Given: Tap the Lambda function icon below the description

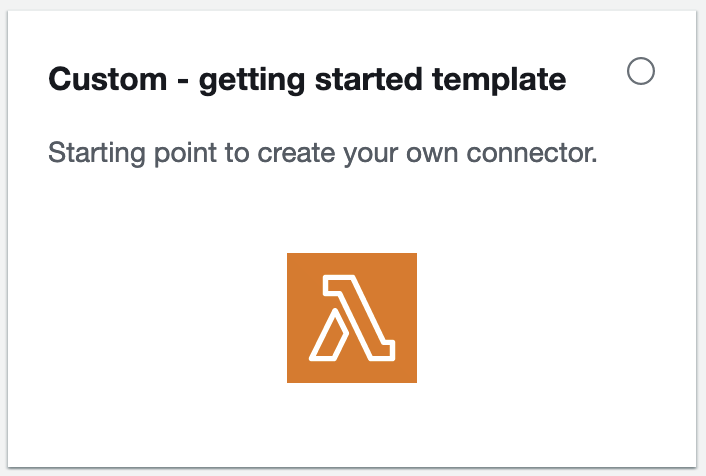Looking at the screenshot, I should coord(352,318).
